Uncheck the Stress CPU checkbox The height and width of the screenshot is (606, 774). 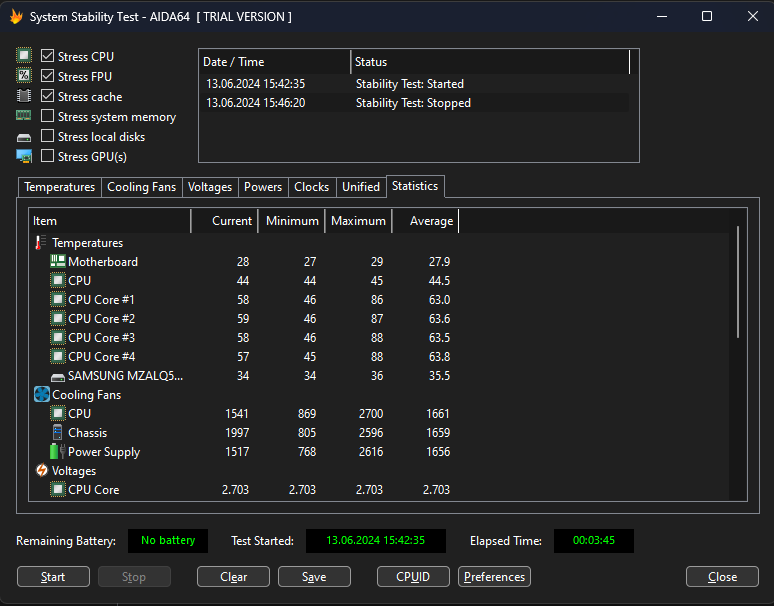(47, 56)
